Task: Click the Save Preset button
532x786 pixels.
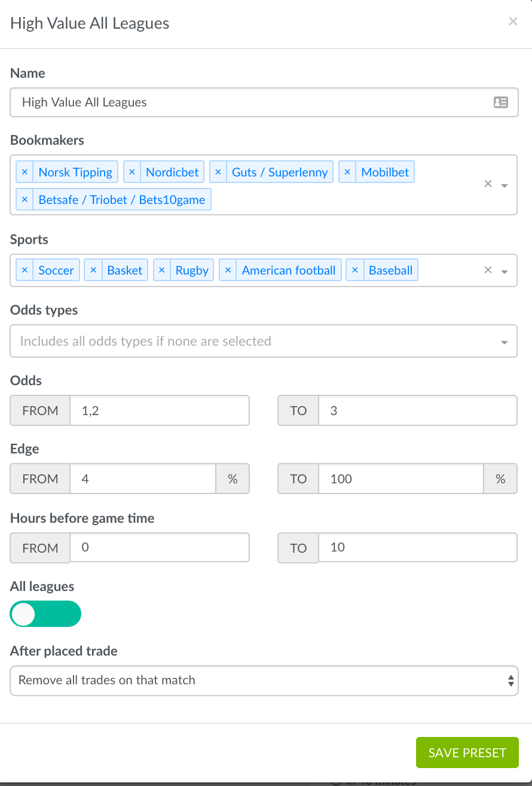Action: (467, 753)
